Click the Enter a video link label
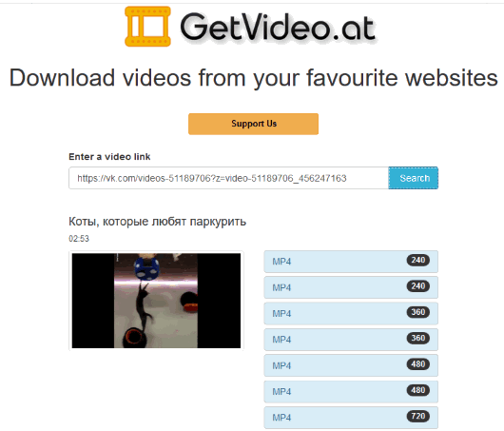The width and height of the screenshot is (504, 431). click(109, 157)
